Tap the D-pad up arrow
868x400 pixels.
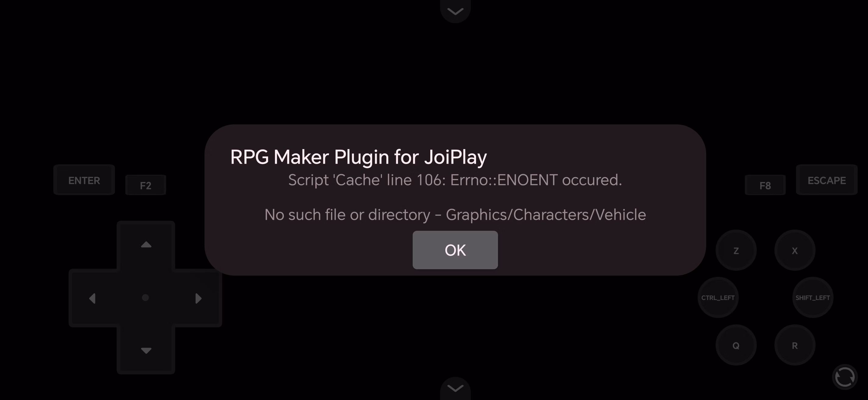(146, 245)
